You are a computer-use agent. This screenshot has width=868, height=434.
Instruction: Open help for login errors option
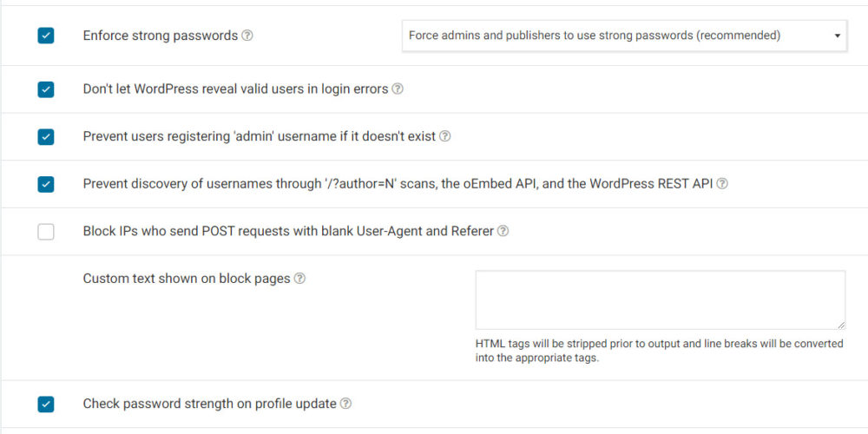click(x=398, y=89)
